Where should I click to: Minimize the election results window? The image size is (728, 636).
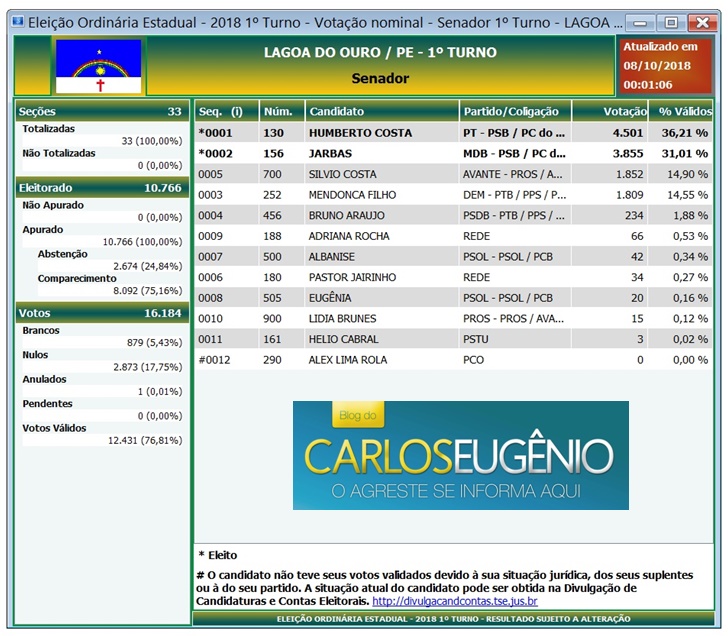coord(640,23)
